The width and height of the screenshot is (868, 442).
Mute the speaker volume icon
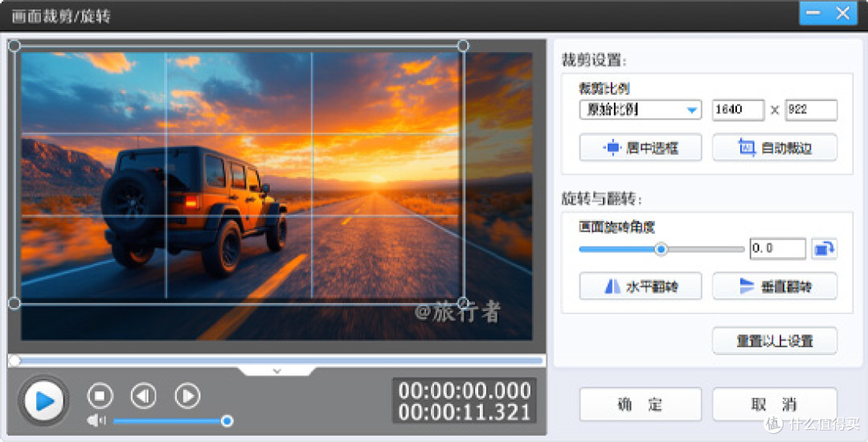click(96, 421)
